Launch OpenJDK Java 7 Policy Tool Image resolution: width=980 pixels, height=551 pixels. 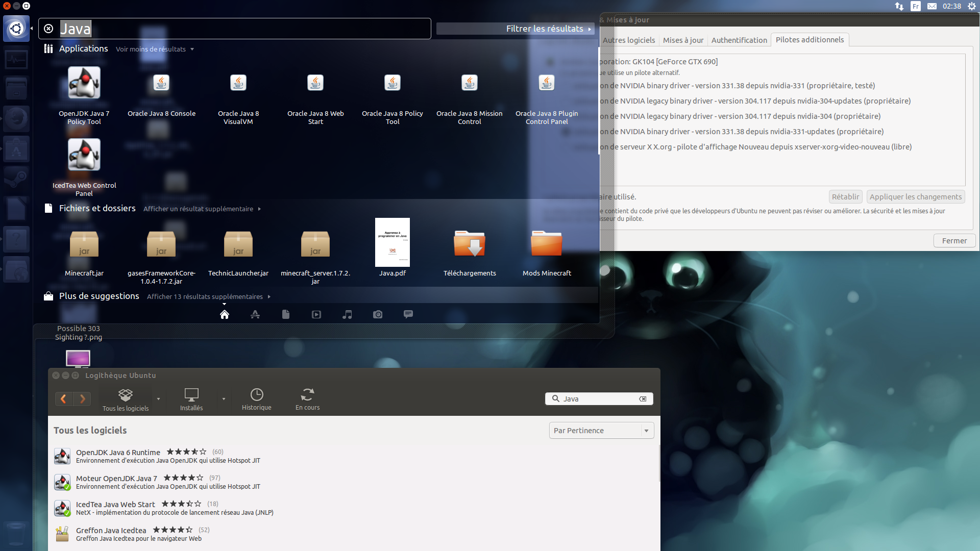(84, 83)
